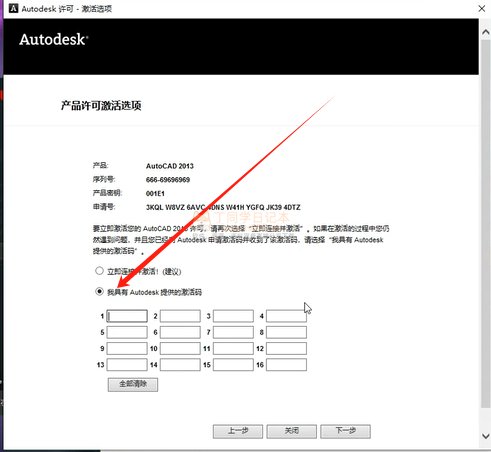
Task: Click activation code field 6
Action: click(180, 332)
